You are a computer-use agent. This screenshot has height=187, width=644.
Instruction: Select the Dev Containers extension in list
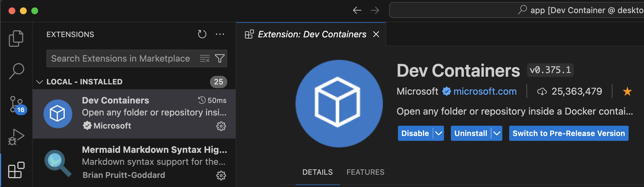[134, 114]
